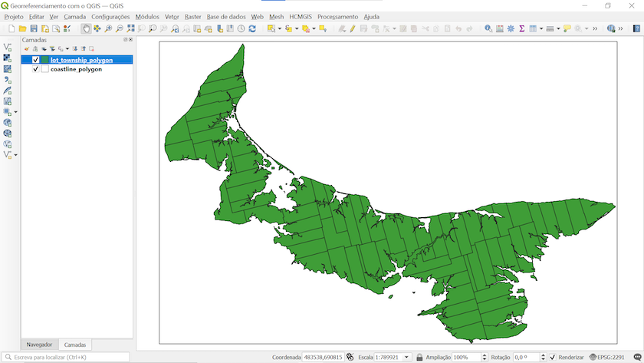Select the Pan Map hand tool
Image resolution: width=644 pixels, height=363 pixels.
(86, 28)
